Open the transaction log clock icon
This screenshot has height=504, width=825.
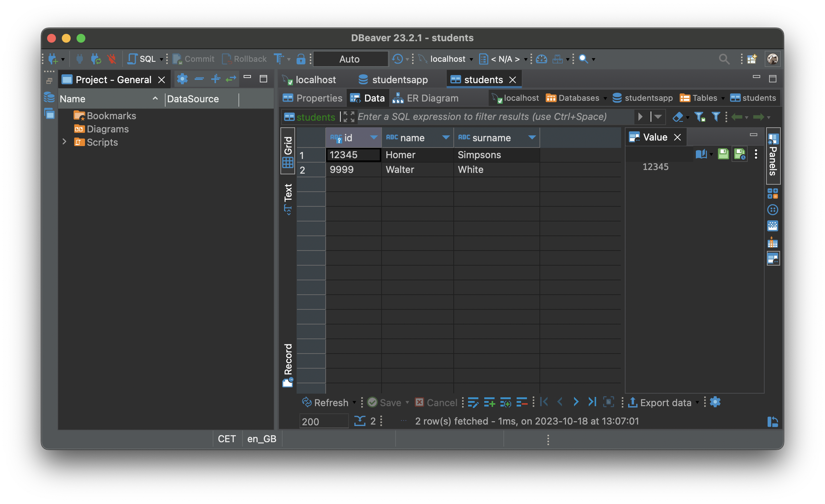397,59
